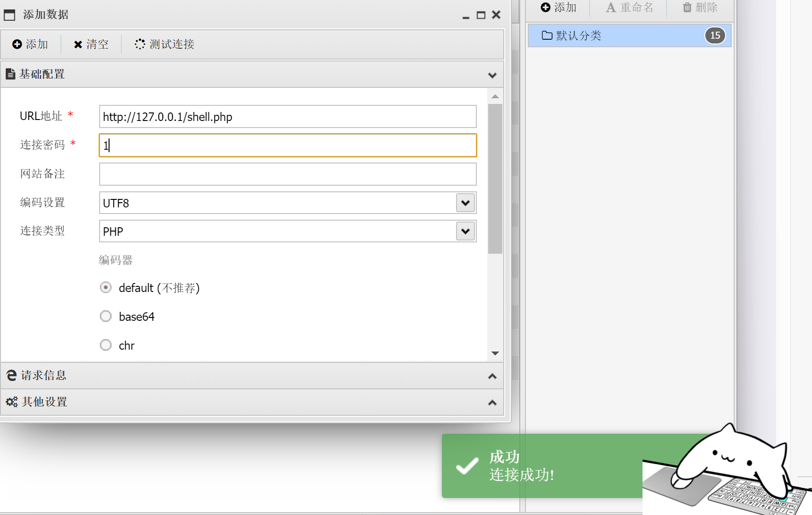Click the 添加 plus icon in dialog toolbar
Screen dimensions: 812x515
click(x=17, y=44)
